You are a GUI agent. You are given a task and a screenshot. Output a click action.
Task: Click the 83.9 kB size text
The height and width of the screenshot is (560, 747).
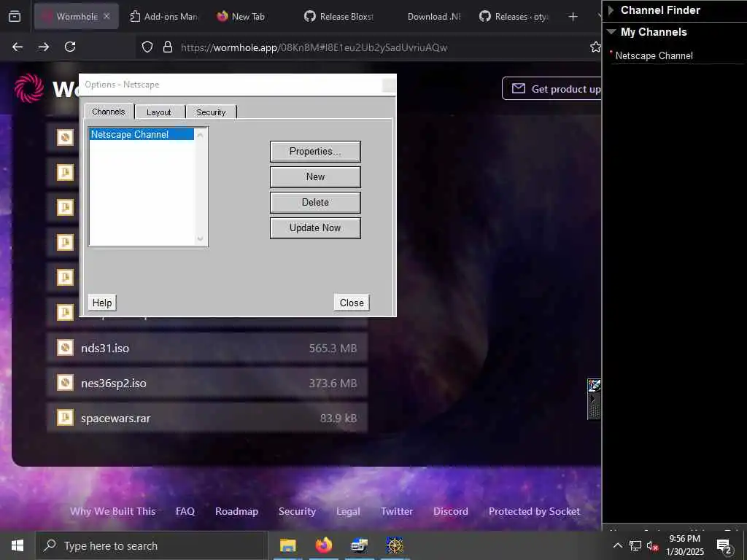click(338, 418)
